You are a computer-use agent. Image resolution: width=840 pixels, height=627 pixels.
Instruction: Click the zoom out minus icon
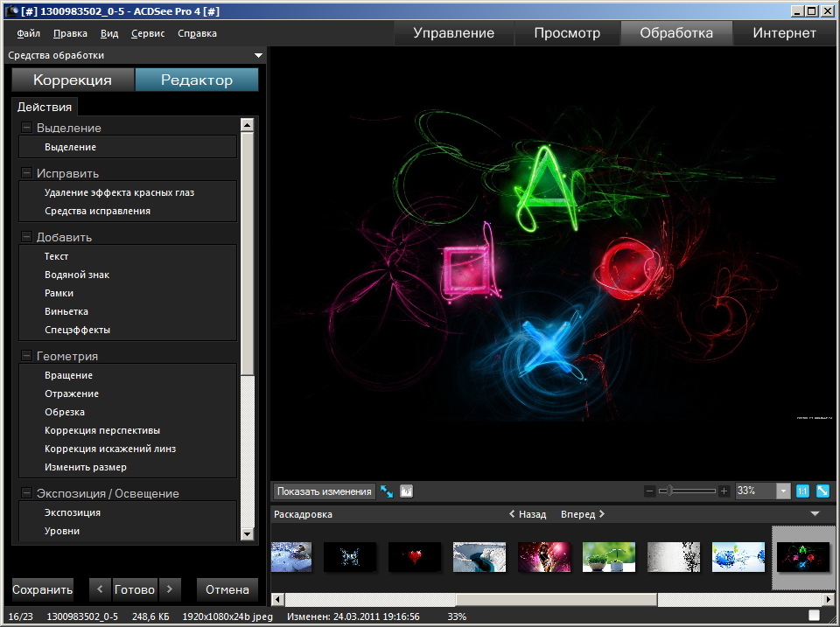649,491
